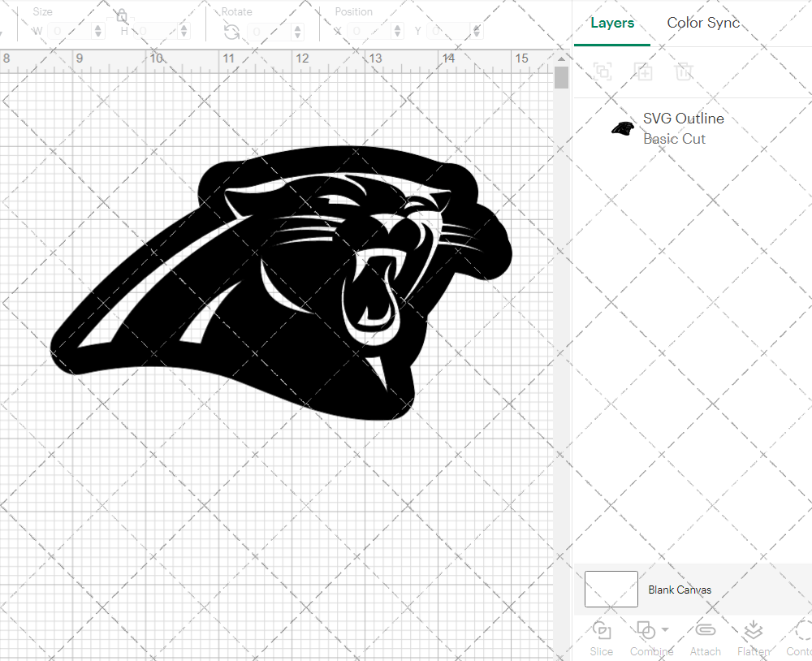The height and width of the screenshot is (661, 812).
Task: Select the Blank Canvas swatch
Action: click(611, 589)
